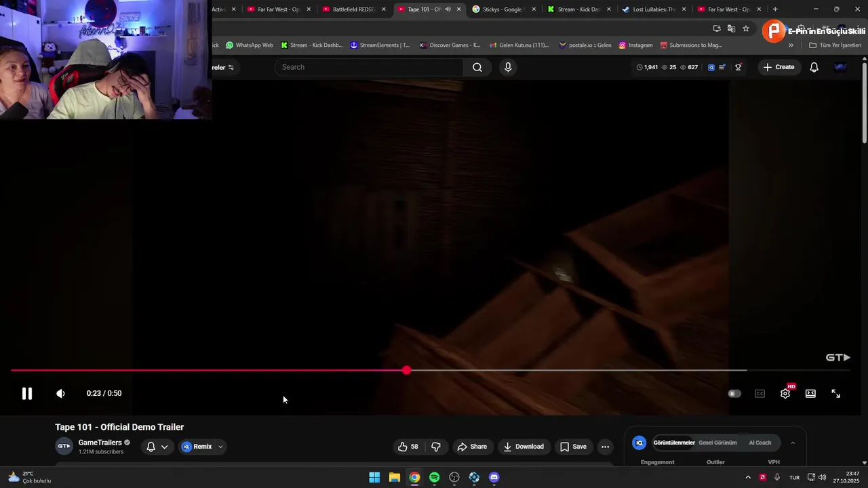Click the vidIQ logo in side panel

click(639, 443)
